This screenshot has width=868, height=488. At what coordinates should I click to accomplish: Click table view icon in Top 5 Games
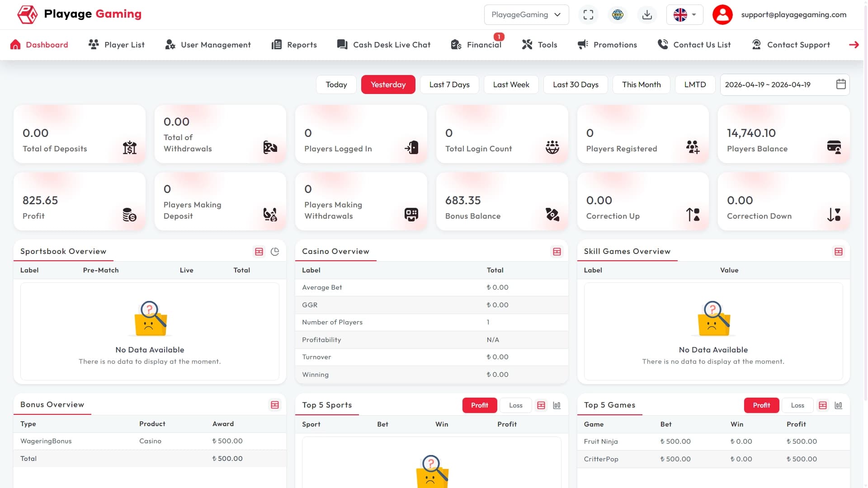pos(823,405)
